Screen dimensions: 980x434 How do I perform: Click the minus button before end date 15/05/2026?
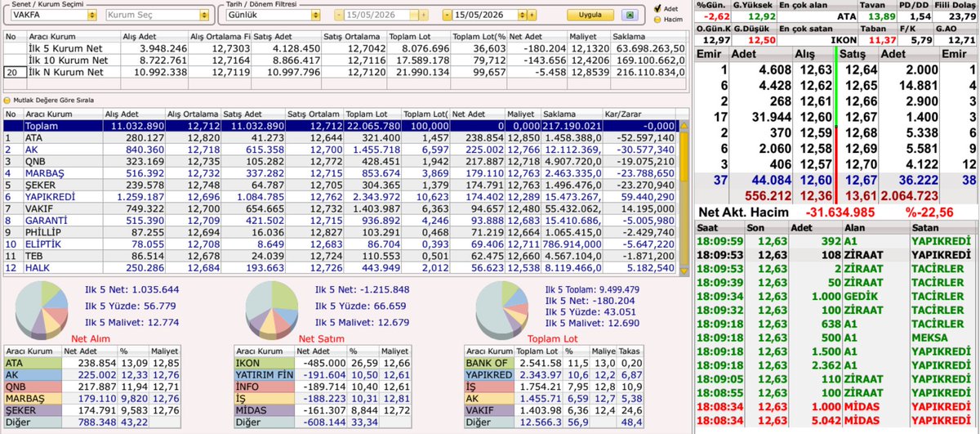(447, 15)
